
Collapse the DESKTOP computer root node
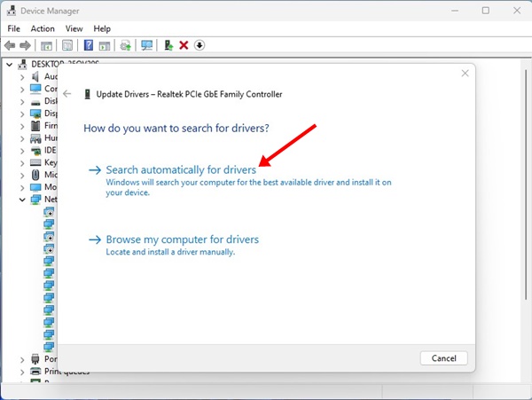(10, 65)
